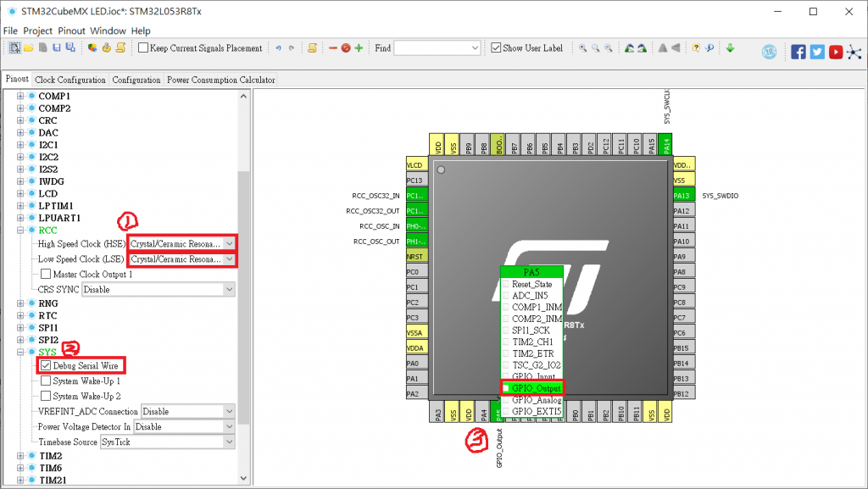Click the Save Project floppy disk icon
Screen dimensions: 868x489
(x=57, y=48)
